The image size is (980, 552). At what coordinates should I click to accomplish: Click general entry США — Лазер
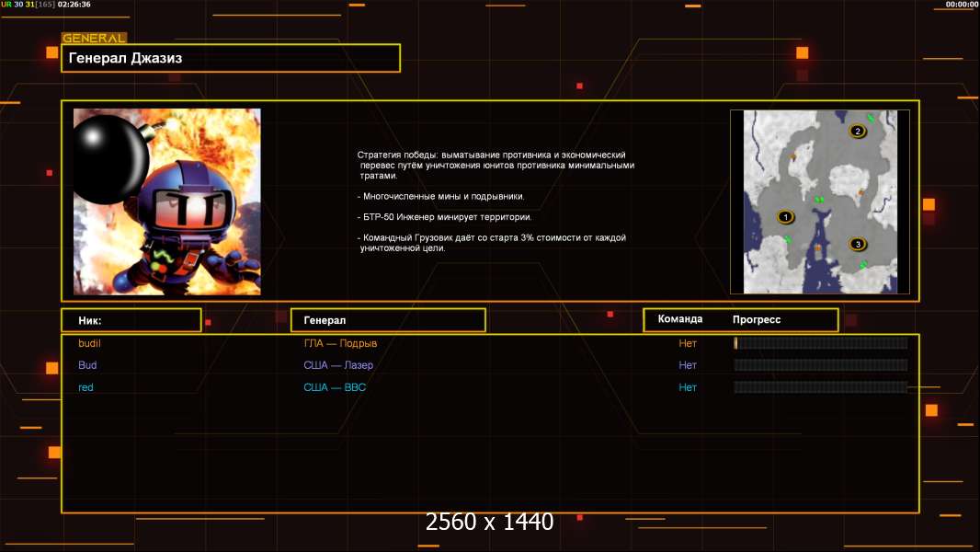click(338, 365)
